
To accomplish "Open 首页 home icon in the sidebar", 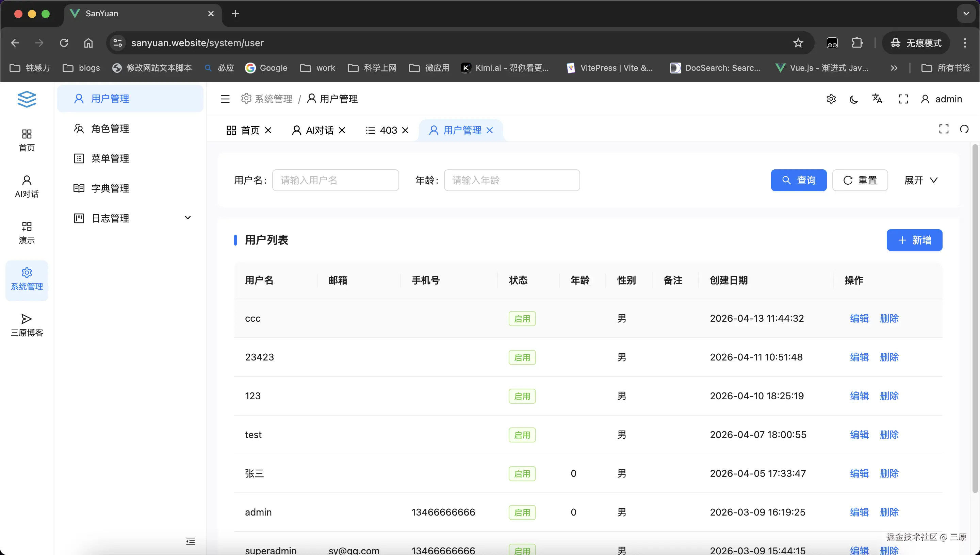I will click(26, 139).
